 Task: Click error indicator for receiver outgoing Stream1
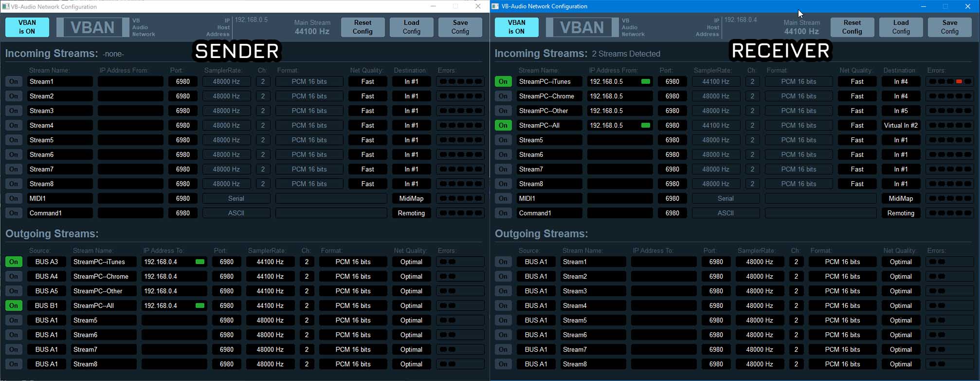pyautogui.click(x=949, y=262)
